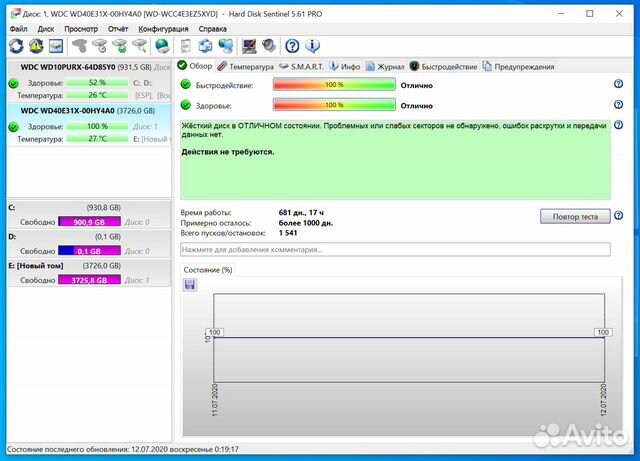Open the Просмотр menu

[81, 29]
